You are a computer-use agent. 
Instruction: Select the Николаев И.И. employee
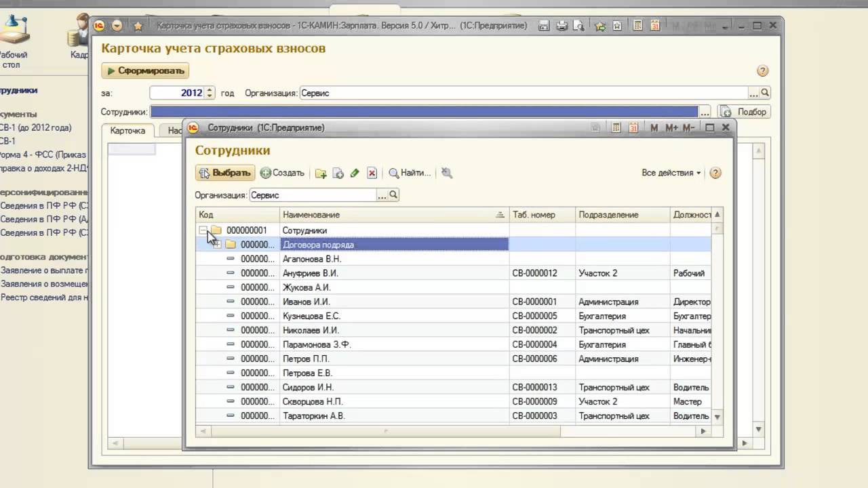coord(454,330)
